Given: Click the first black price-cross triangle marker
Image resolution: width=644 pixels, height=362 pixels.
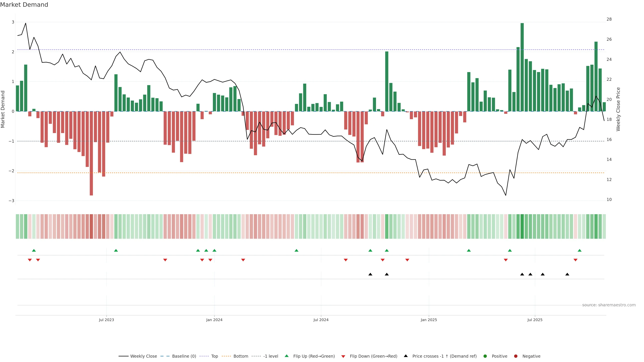Looking at the screenshot, I should (370, 274).
